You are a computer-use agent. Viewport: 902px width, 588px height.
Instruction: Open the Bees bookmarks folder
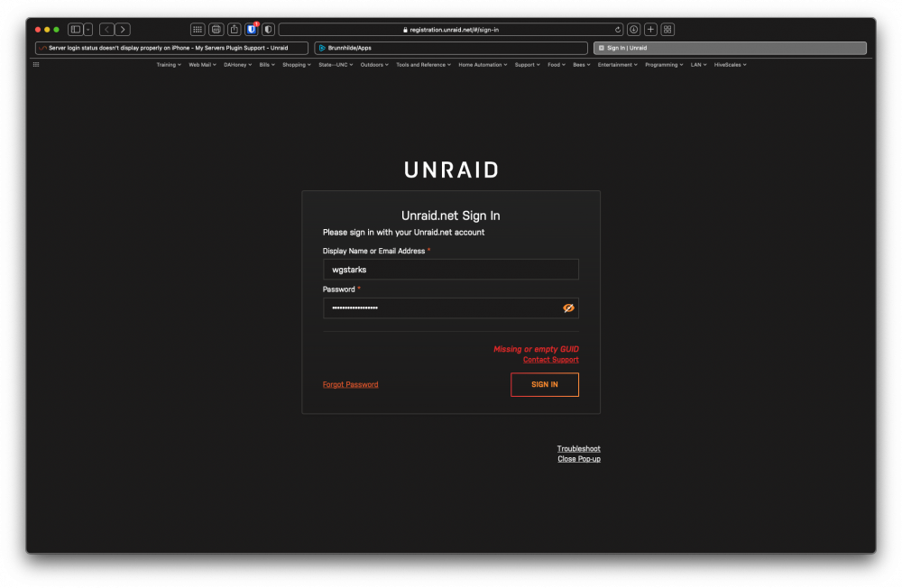tap(582, 65)
